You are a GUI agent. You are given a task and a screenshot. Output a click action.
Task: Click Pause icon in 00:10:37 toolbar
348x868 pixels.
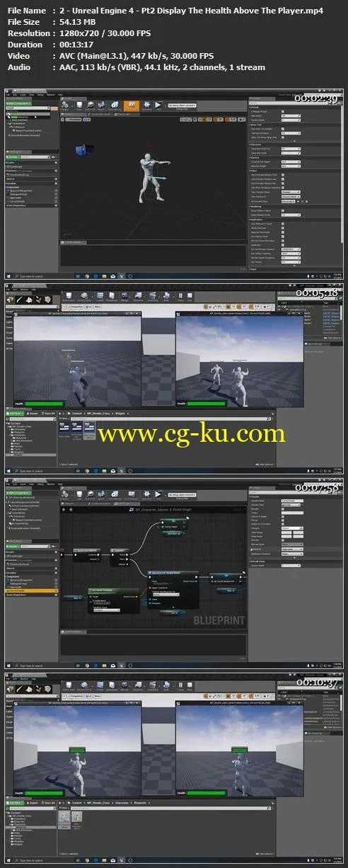[180, 686]
